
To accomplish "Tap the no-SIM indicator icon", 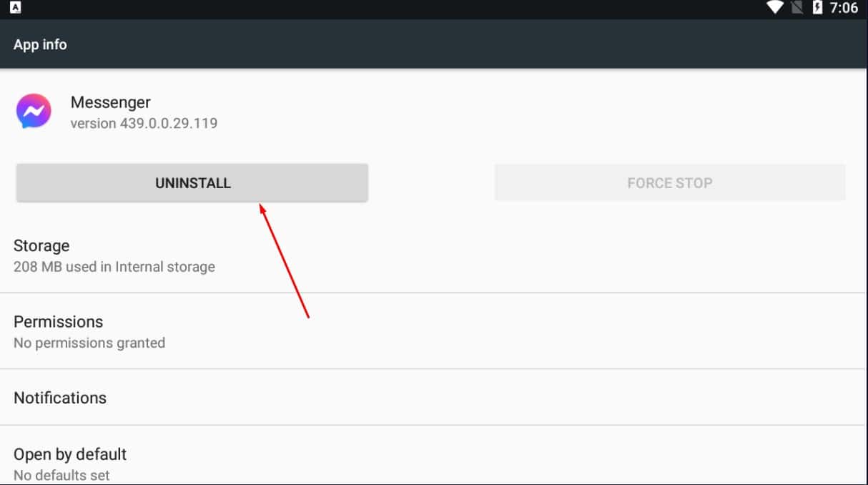I will [x=796, y=8].
